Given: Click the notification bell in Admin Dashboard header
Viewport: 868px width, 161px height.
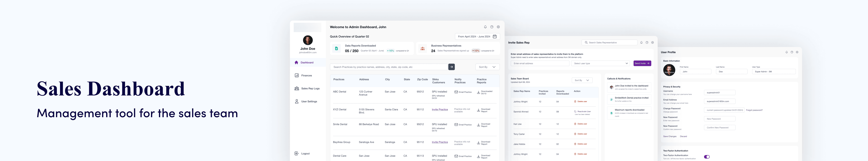Looking at the screenshot, I should (x=485, y=27).
